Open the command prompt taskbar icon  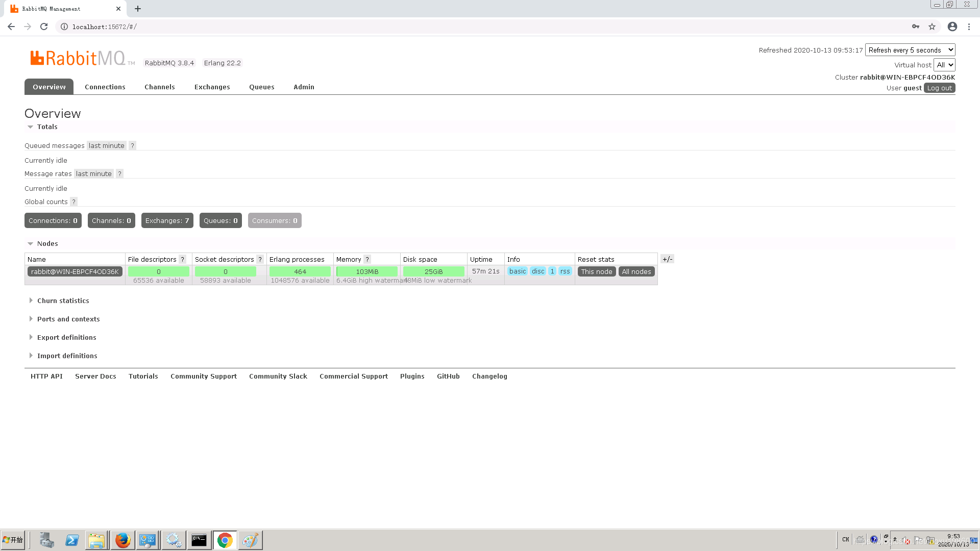click(199, 540)
